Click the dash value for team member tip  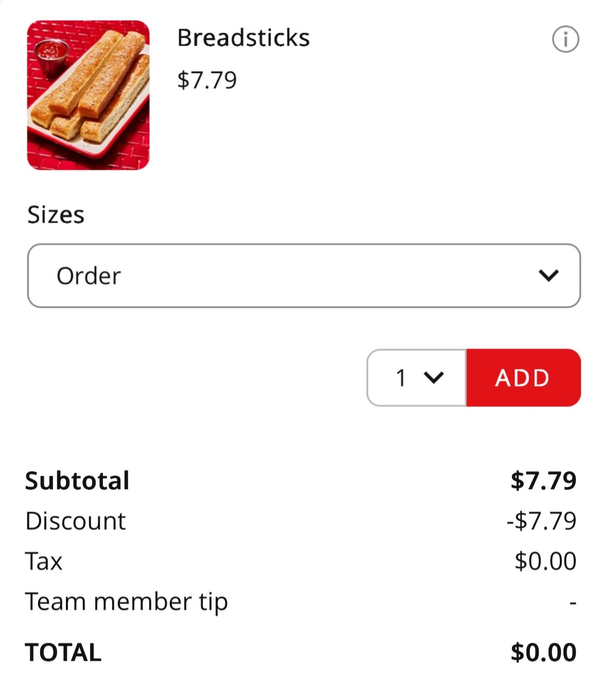tap(573, 601)
